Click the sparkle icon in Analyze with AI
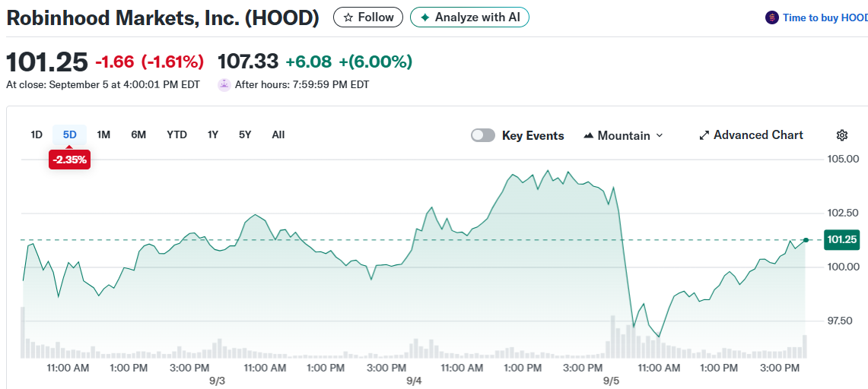The image size is (868, 389). click(x=425, y=17)
